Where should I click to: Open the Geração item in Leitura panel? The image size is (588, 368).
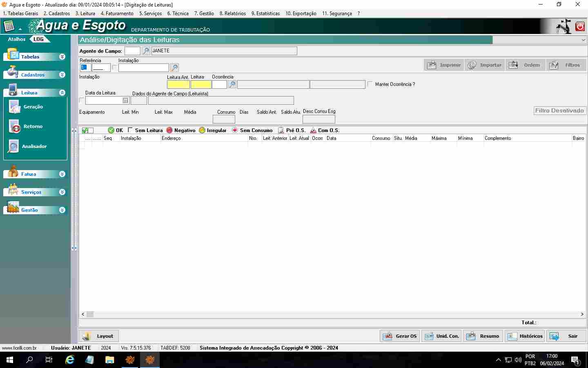(x=33, y=107)
